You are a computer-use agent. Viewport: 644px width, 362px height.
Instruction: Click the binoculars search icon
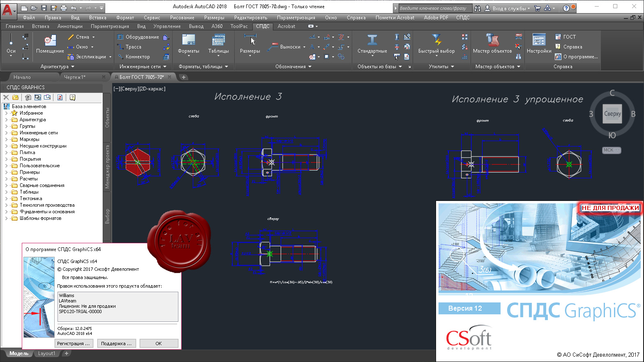(x=477, y=8)
